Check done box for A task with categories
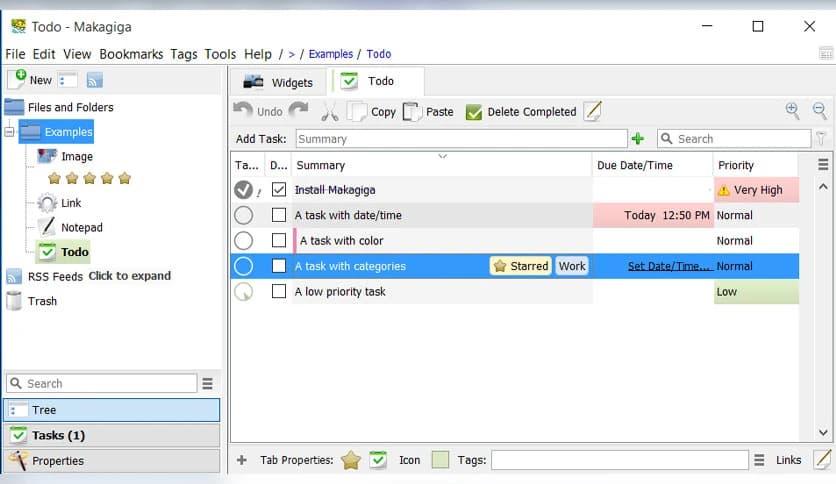The width and height of the screenshot is (836, 484). [278, 265]
